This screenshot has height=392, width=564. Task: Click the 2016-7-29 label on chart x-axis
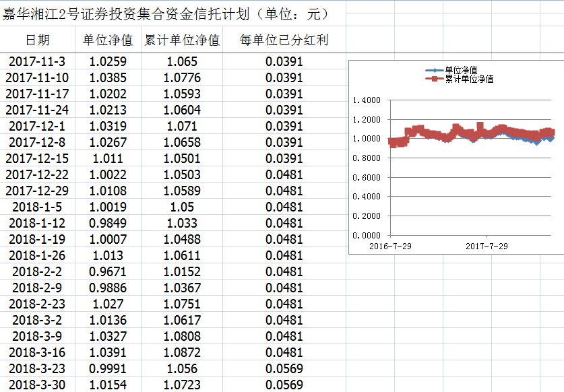390,246
